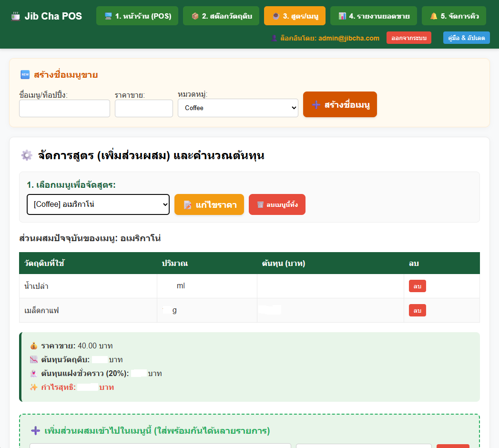The width and height of the screenshot is (499, 448).
Task: Click the ghost icon beside ต้นทุนแฝงชั่วคราว
Action: tap(34, 373)
